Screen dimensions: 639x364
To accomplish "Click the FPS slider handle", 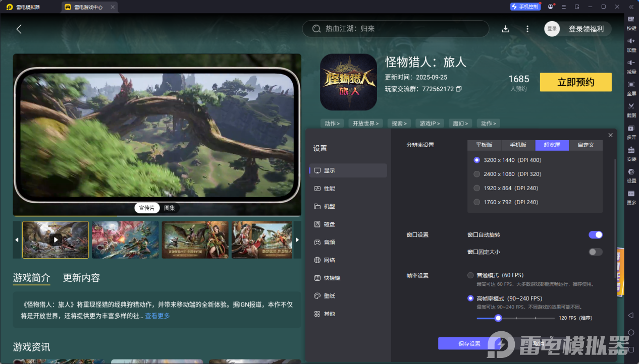I will tap(498, 318).
